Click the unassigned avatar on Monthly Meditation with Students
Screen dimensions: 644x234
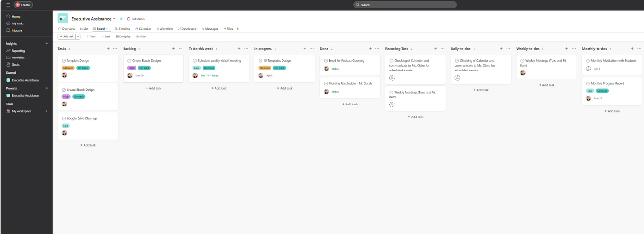pyautogui.click(x=588, y=69)
